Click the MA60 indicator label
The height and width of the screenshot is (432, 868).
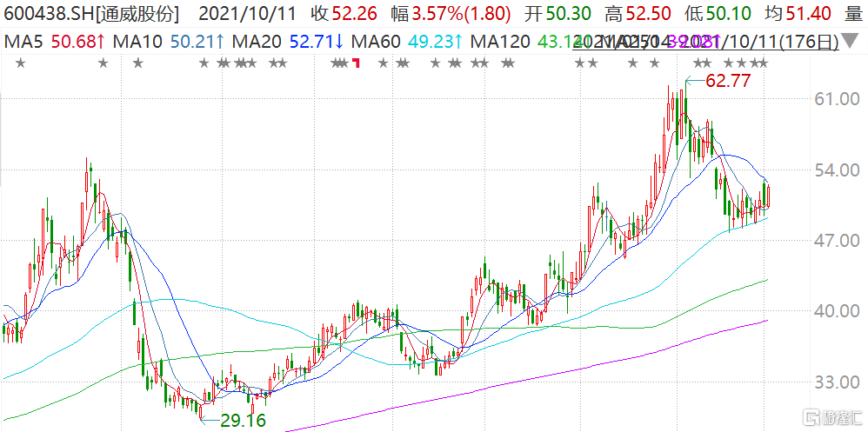click(377, 40)
